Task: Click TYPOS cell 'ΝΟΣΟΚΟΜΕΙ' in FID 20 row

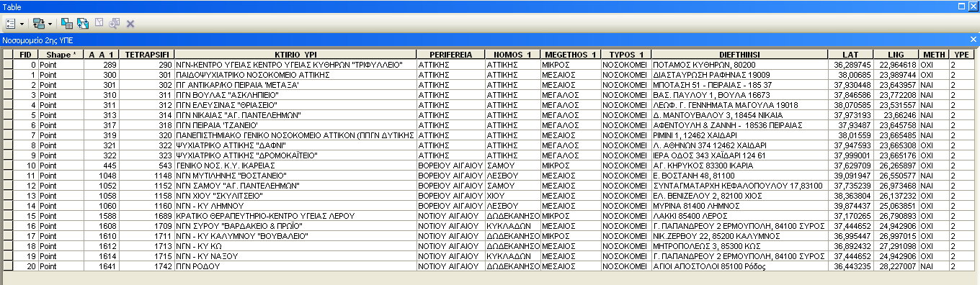Action: point(625,266)
